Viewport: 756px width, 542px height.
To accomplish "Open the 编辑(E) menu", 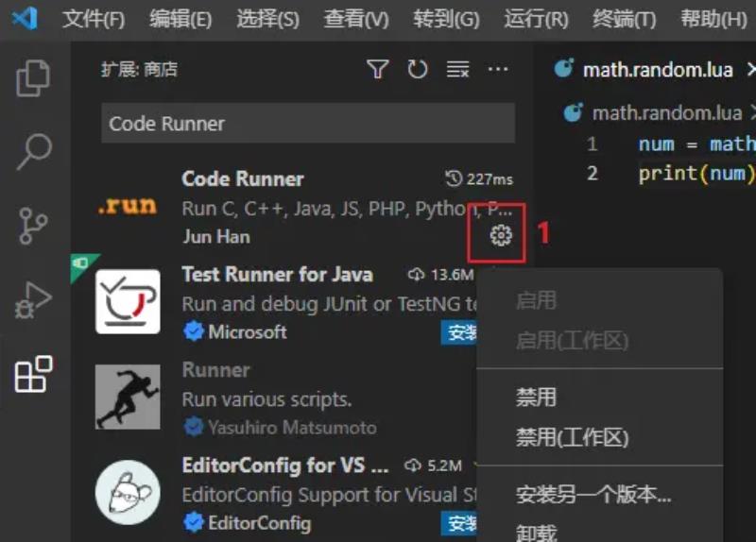I will (180, 19).
